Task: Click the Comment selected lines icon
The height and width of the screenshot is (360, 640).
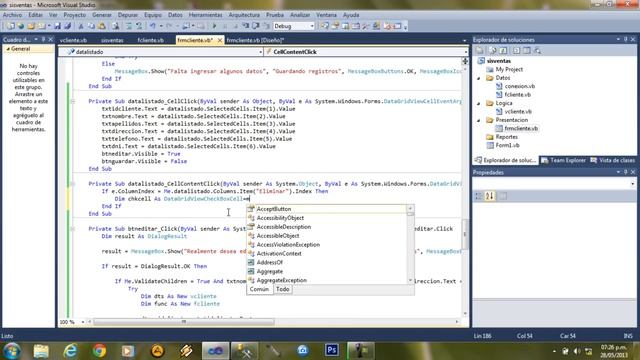Action: coord(129,26)
